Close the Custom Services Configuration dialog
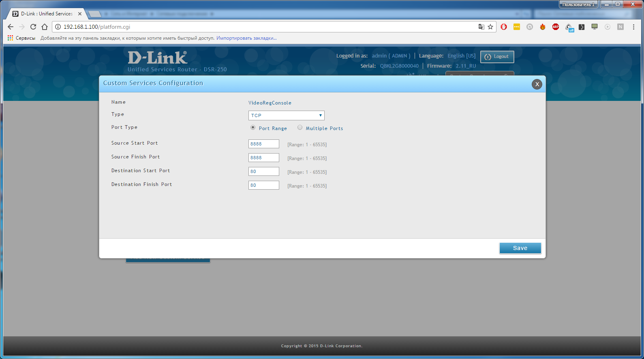The image size is (644, 359). 537,84
